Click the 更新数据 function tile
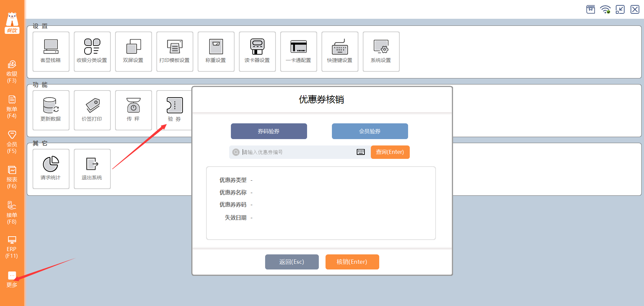Viewport: 644px width, 306px height. point(51,110)
